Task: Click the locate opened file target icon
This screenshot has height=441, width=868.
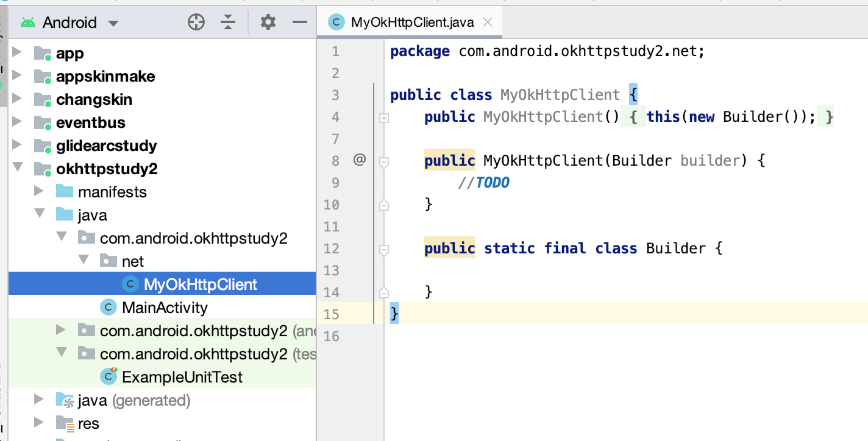Action: coord(196,23)
